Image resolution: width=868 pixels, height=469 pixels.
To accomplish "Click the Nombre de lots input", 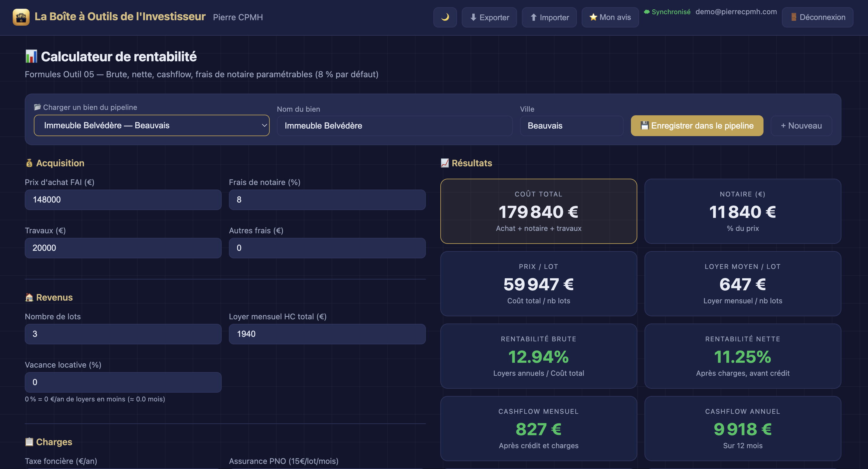I will 123,334.
